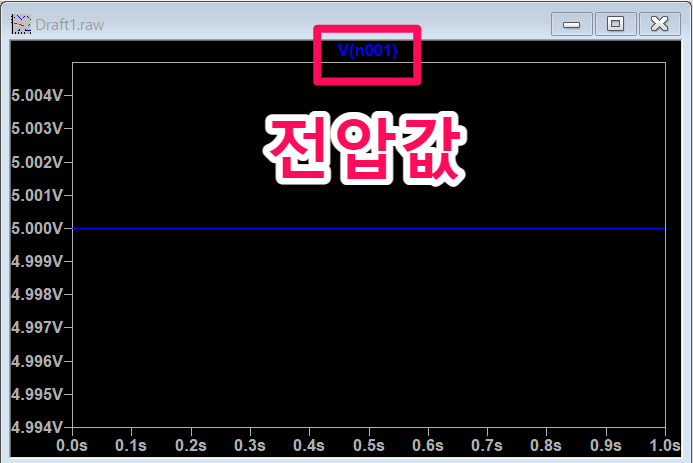Click the Draft1.raw title text
The height and width of the screenshot is (463, 693).
coord(70,25)
